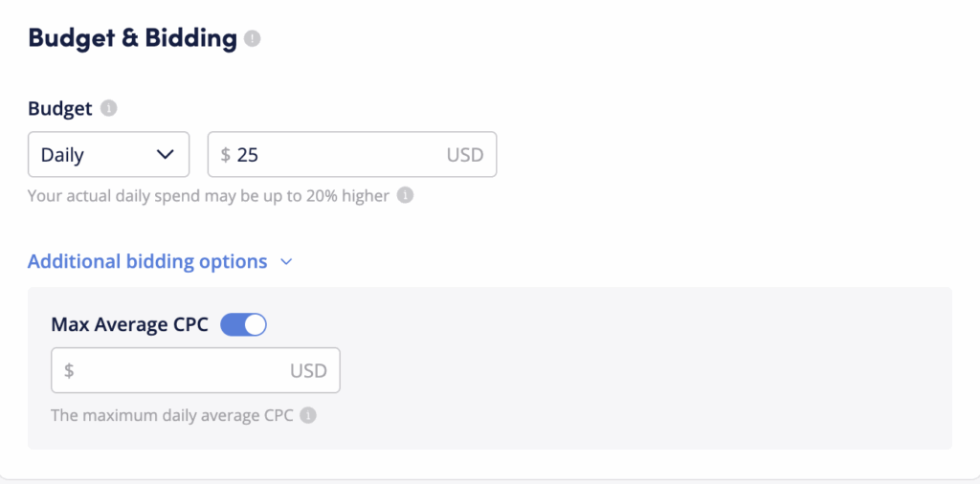Click the Additional bidding options link
The width and height of the screenshot is (980, 484).
coord(147,262)
